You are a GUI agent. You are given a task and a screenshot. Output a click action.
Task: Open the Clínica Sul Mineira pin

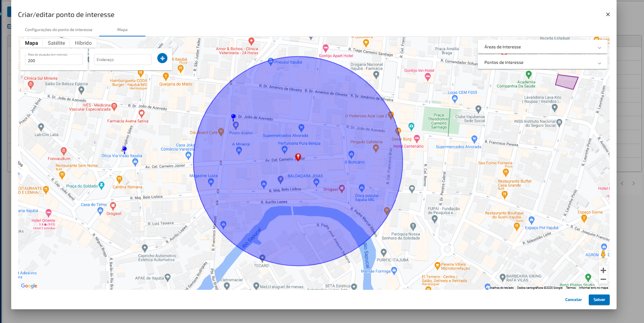coord(31,85)
